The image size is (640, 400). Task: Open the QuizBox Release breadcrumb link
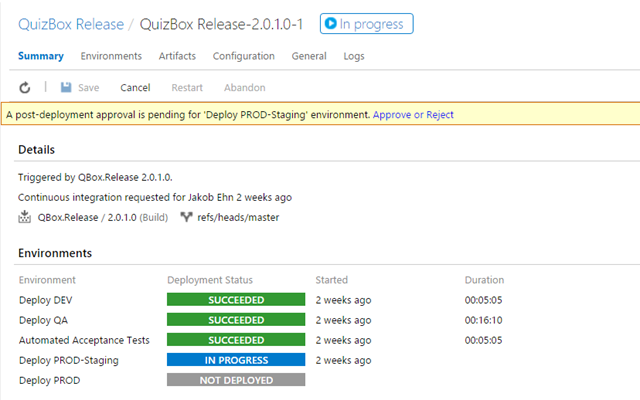pyautogui.click(x=71, y=24)
